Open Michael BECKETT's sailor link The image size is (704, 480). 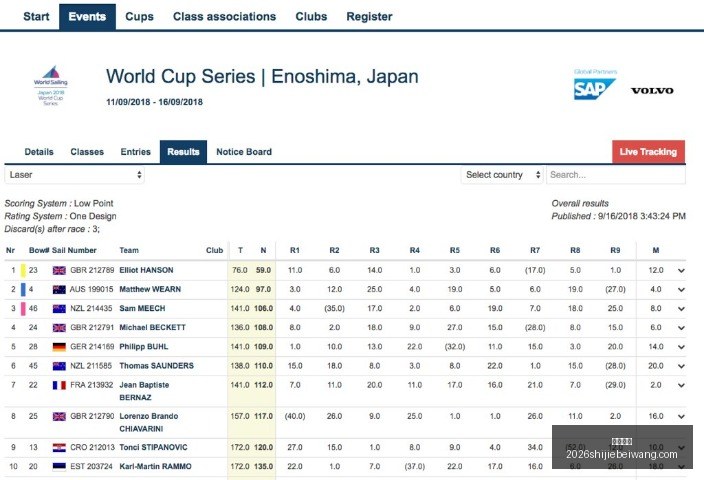tap(152, 327)
